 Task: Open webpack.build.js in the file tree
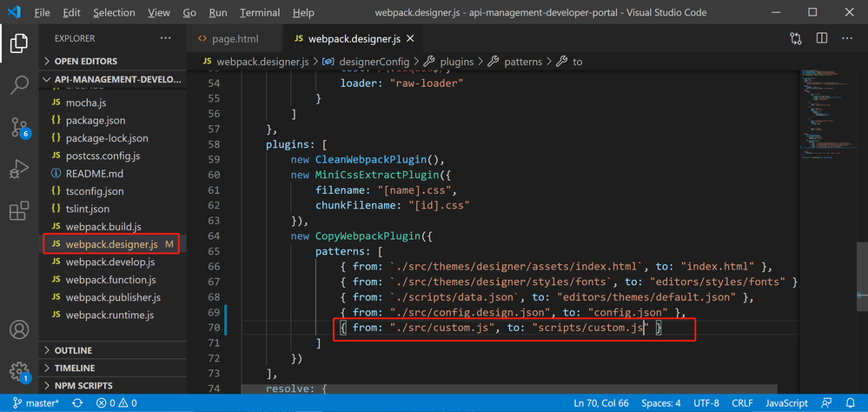coord(113,227)
